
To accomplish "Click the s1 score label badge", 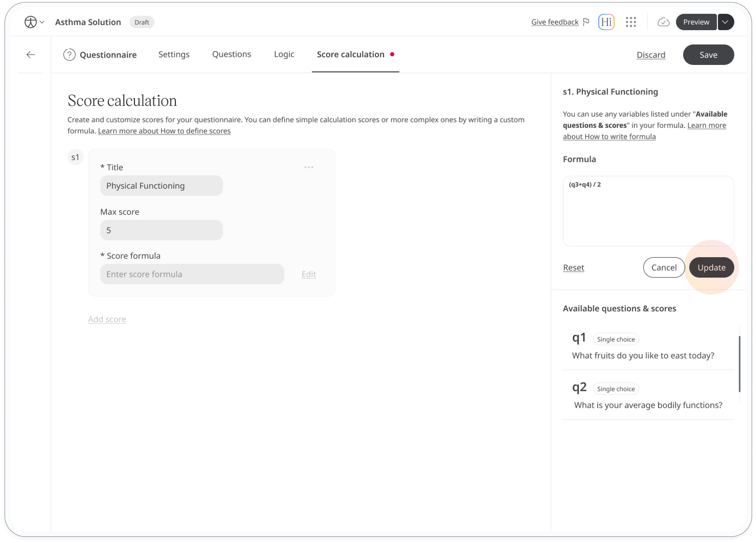I will 75,157.
